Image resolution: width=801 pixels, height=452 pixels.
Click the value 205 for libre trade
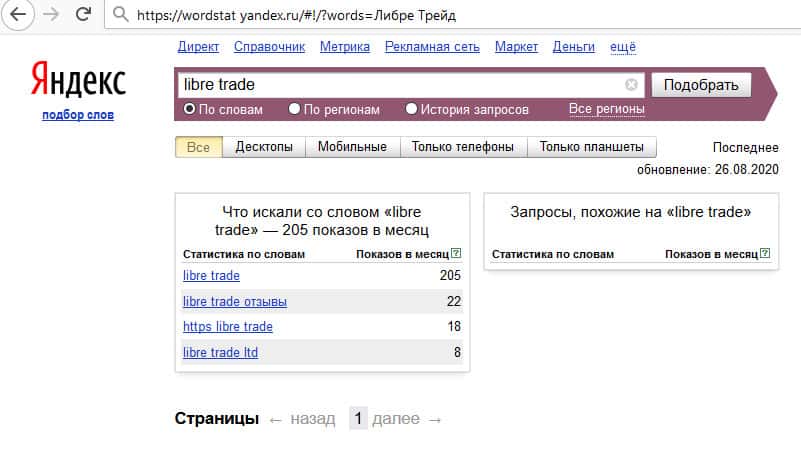[x=450, y=276]
